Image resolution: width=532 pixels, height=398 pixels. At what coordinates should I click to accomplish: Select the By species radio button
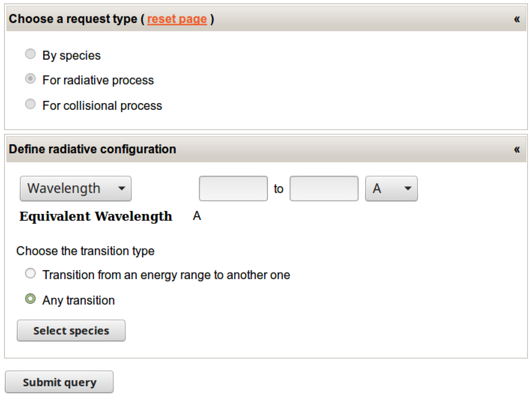click(x=30, y=54)
